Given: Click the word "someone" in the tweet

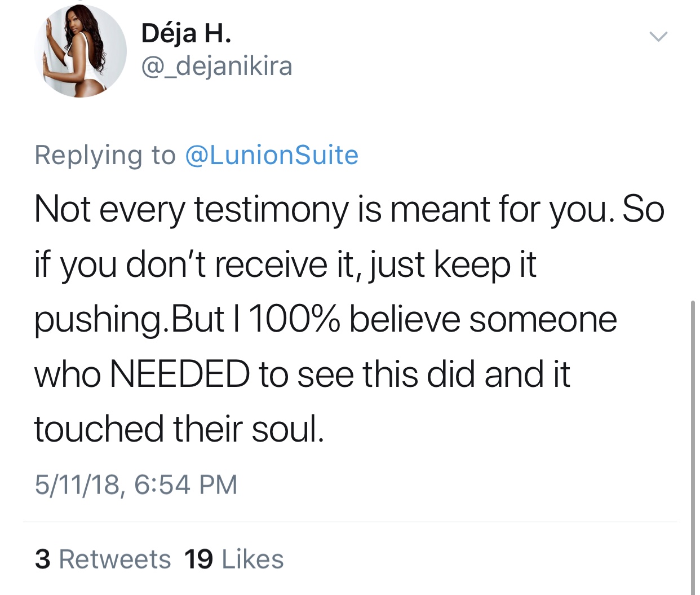Looking at the screenshot, I should click(543, 319).
